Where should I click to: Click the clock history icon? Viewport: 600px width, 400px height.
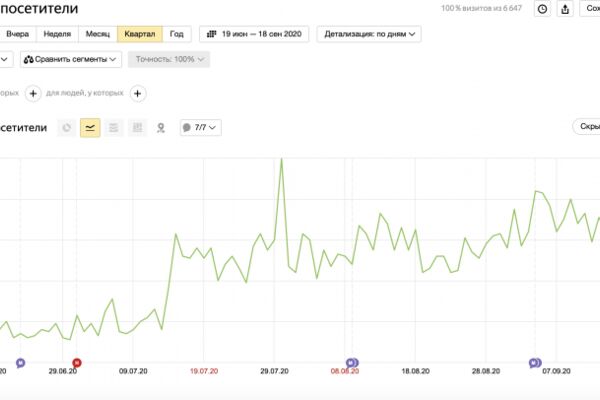542,9
